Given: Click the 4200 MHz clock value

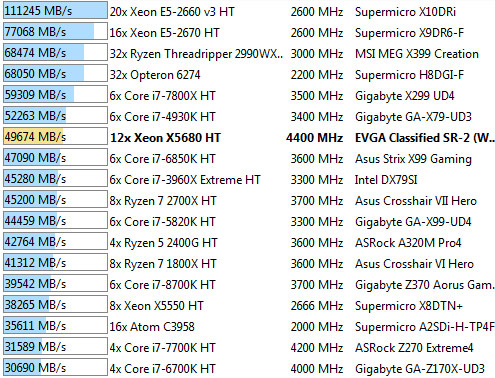Looking at the screenshot, I should 317,348.
